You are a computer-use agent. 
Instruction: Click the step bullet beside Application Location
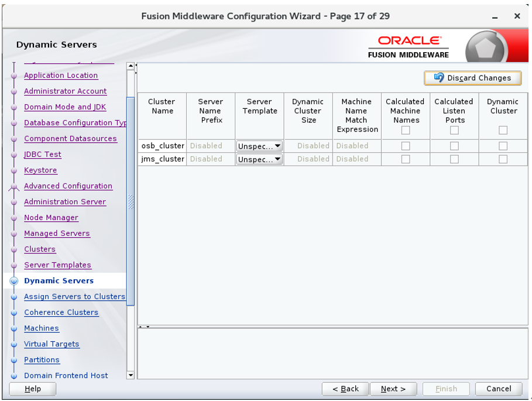point(14,76)
